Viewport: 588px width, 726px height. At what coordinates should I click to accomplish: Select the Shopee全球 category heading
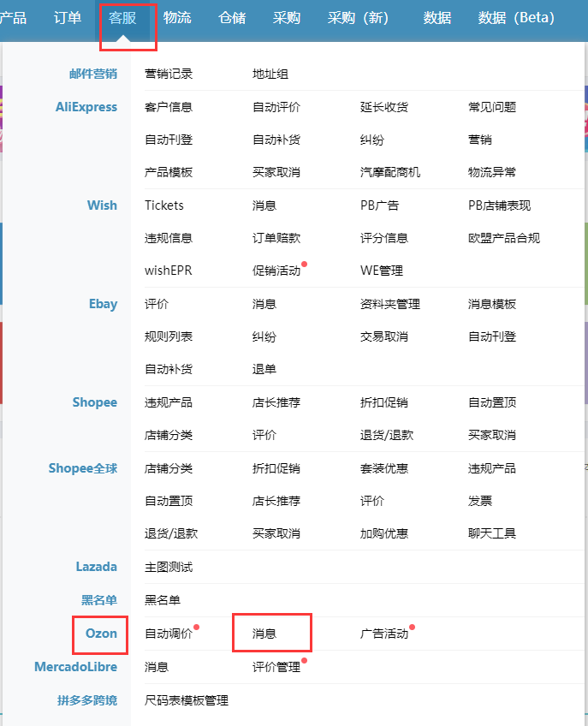pyautogui.click(x=83, y=468)
